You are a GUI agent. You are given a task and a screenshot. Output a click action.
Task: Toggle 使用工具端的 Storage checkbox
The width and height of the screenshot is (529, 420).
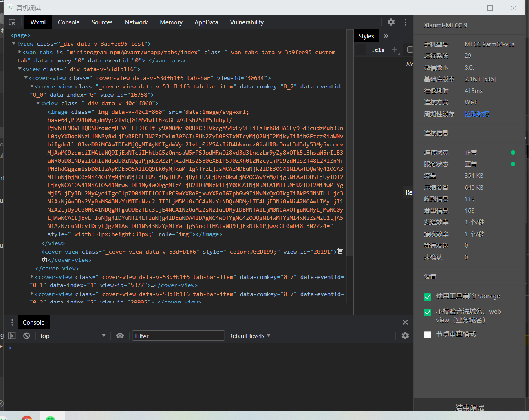click(x=428, y=296)
